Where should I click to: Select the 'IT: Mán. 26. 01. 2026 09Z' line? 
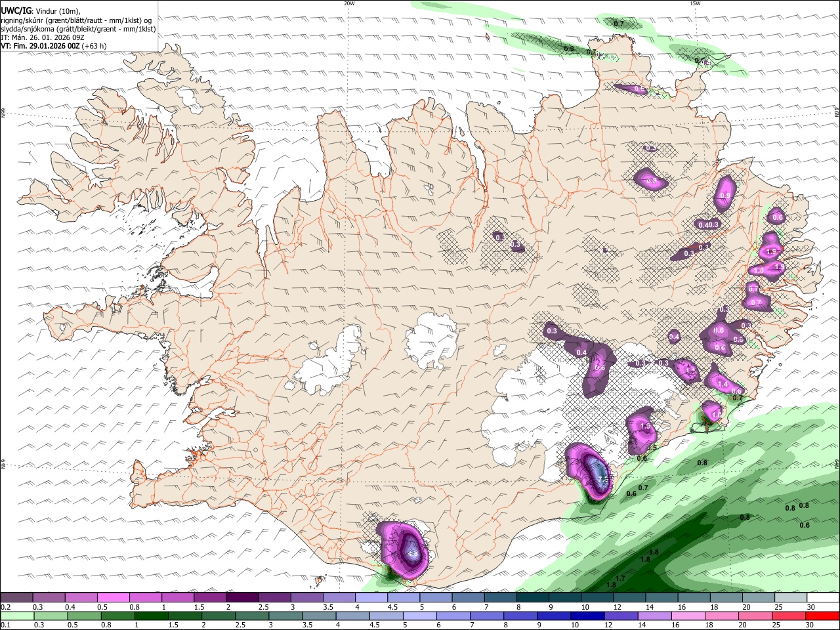coord(43,37)
